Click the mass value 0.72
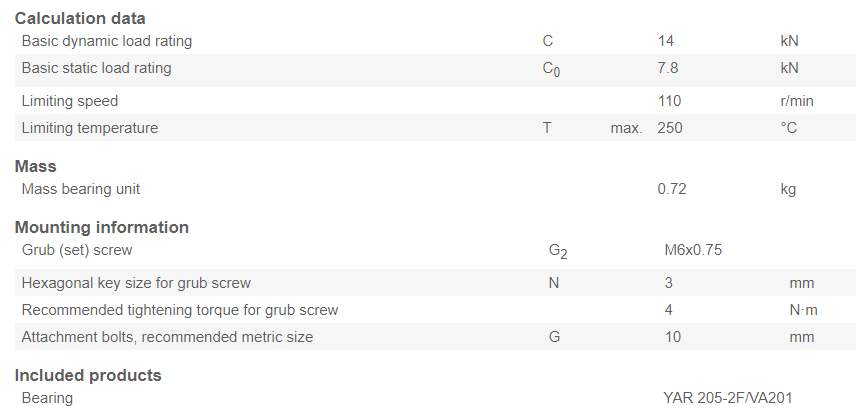 pos(671,189)
